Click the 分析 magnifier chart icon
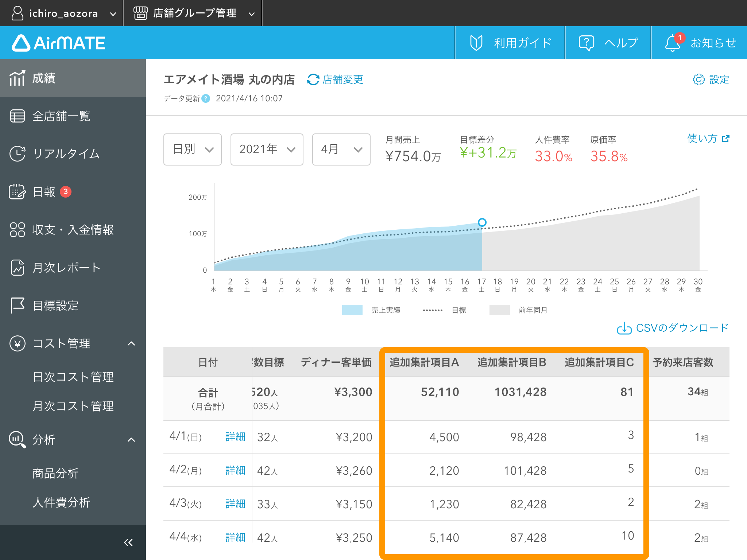This screenshot has width=747, height=560. point(17,439)
